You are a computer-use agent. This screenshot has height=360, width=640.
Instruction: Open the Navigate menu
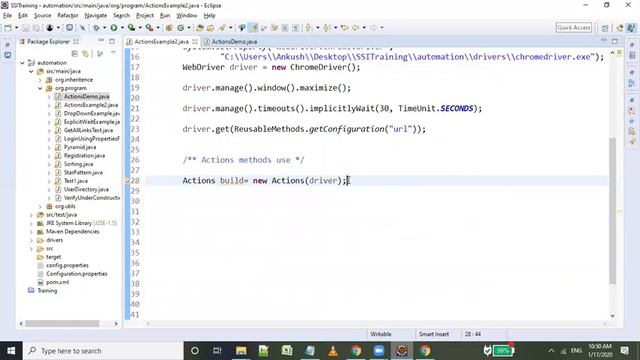(96, 16)
